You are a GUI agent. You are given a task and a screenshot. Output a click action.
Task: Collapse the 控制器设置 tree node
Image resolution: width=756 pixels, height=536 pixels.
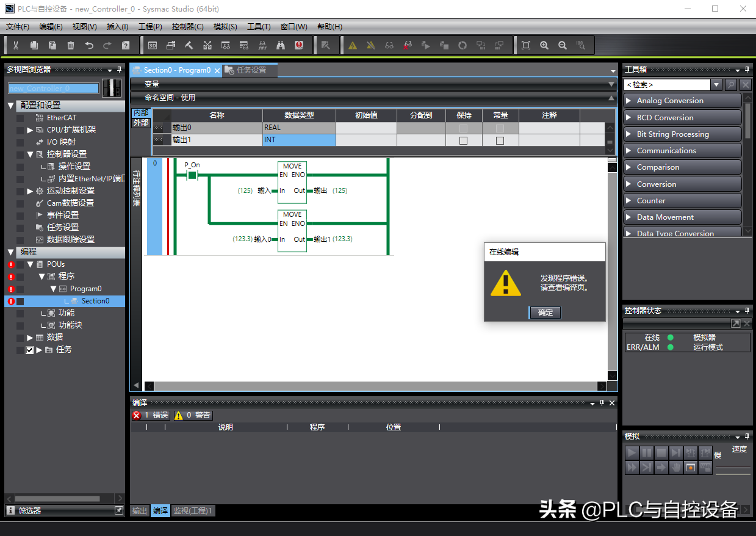[30, 154]
